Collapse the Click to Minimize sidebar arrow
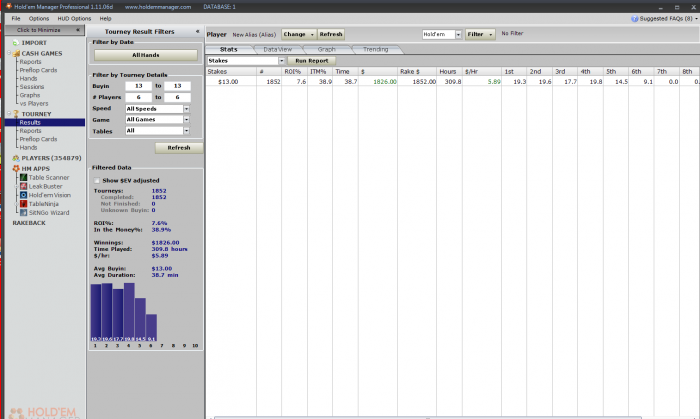This screenshot has height=419, width=700. tap(78, 30)
